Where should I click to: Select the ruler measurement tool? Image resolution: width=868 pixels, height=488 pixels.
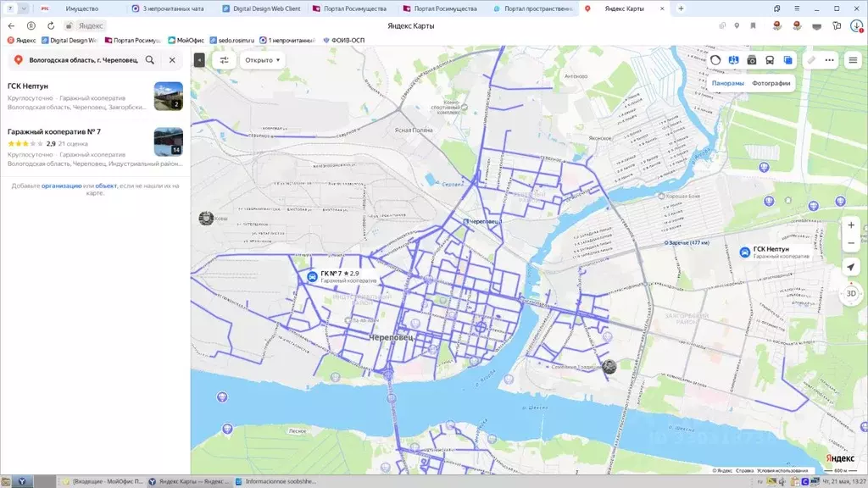click(x=811, y=60)
